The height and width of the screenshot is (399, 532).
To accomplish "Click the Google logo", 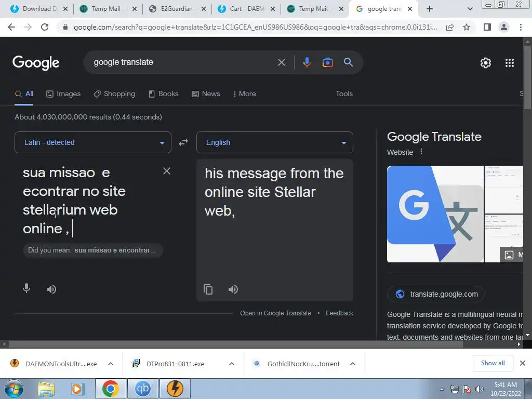I will pos(36,62).
